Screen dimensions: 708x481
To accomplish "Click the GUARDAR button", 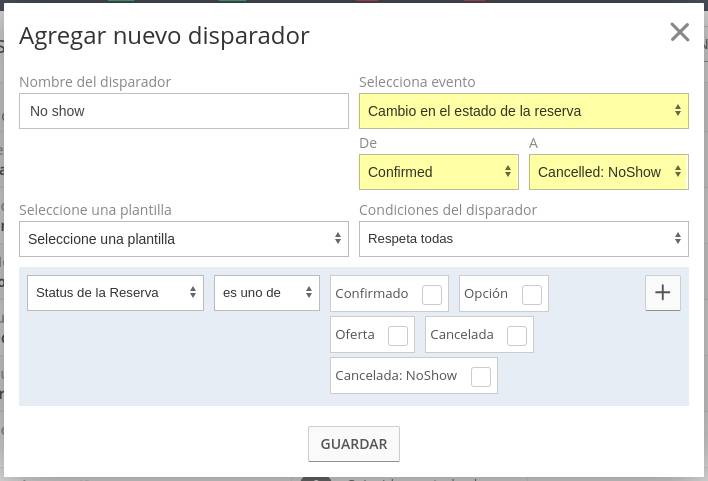I will point(354,444).
